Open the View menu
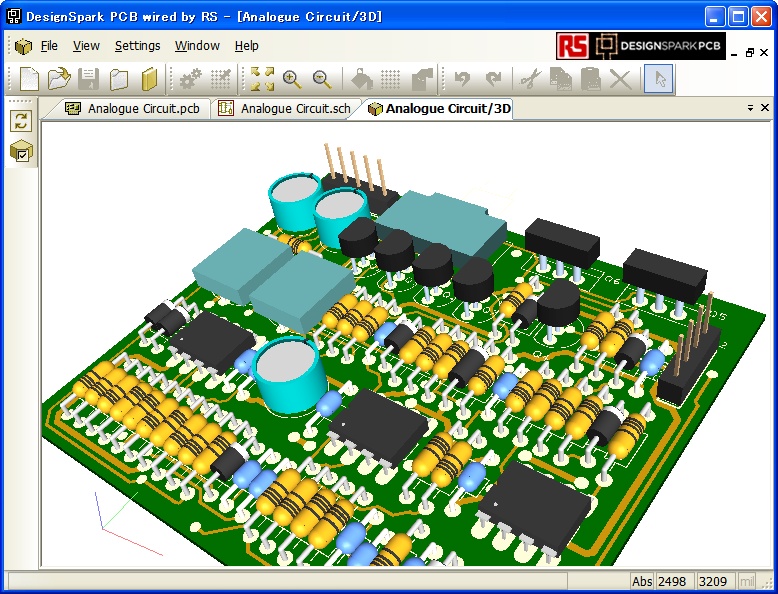778x594 pixels. (x=86, y=46)
